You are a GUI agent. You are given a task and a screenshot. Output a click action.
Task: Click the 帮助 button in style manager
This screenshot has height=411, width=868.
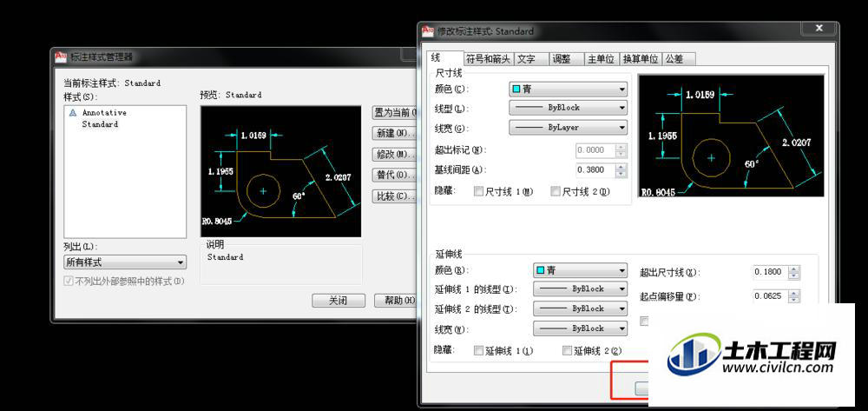pos(395,301)
